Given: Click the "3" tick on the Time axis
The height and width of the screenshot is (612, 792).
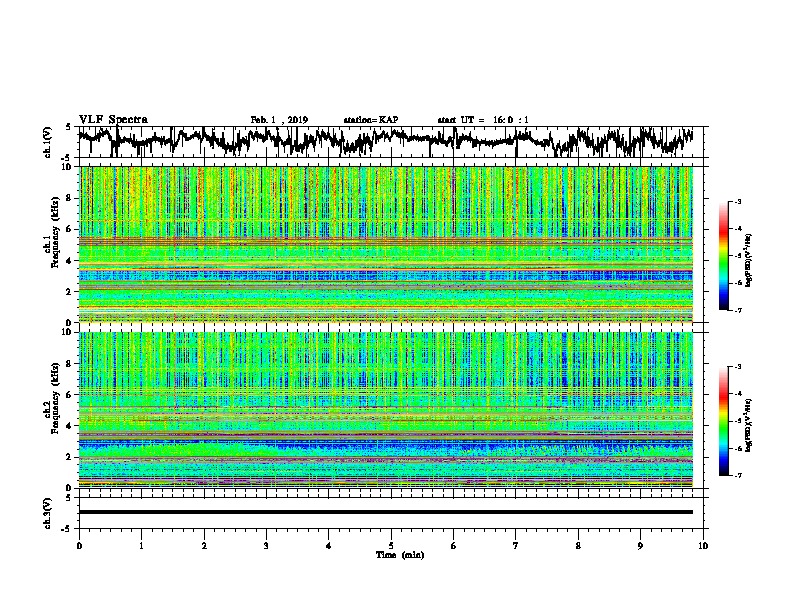Looking at the screenshot, I should tap(266, 546).
